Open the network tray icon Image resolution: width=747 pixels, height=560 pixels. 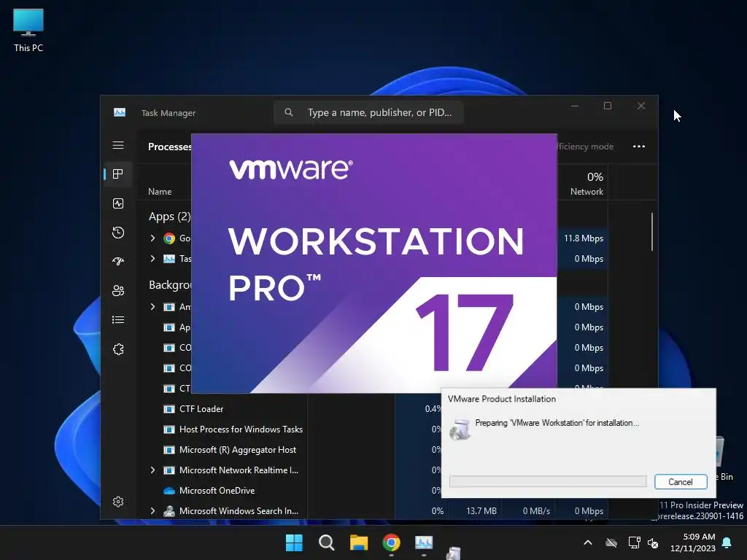634,542
